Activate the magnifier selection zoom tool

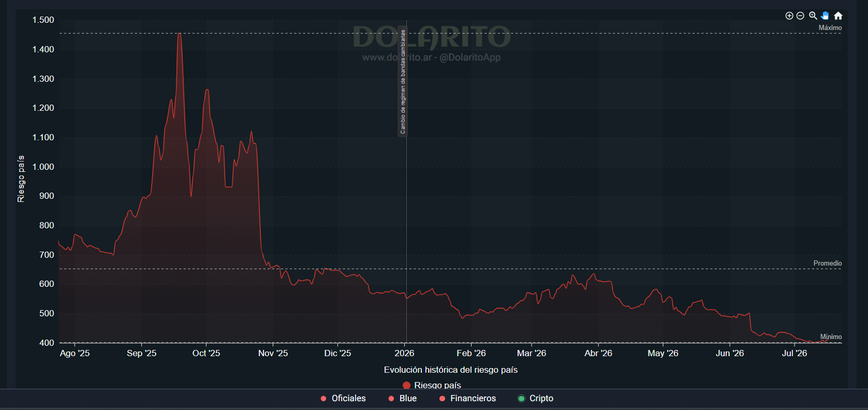click(813, 16)
